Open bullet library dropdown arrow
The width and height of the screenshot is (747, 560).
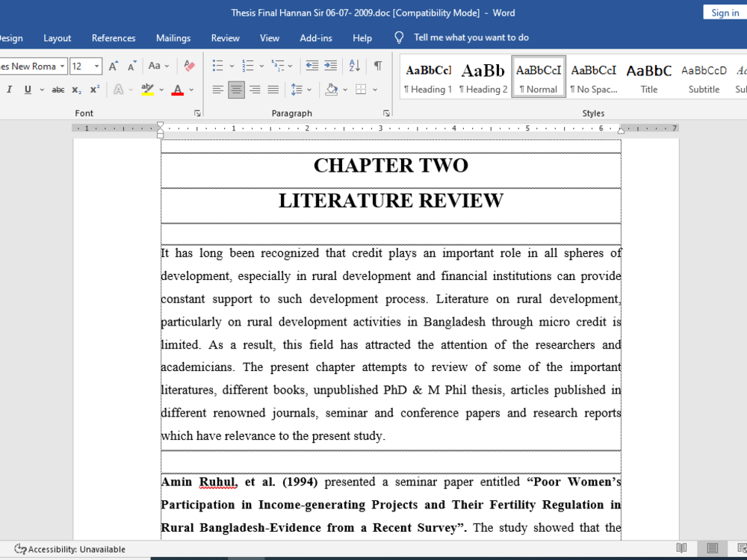click(x=232, y=66)
